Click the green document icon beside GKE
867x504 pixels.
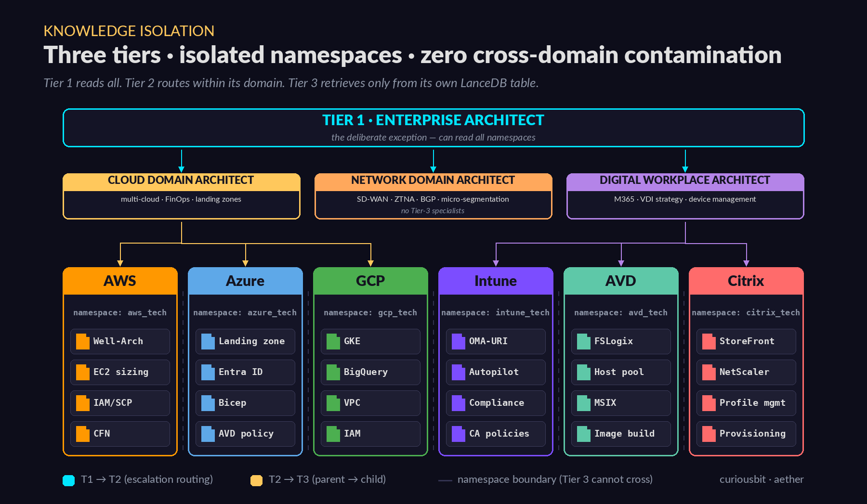point(333,341)
